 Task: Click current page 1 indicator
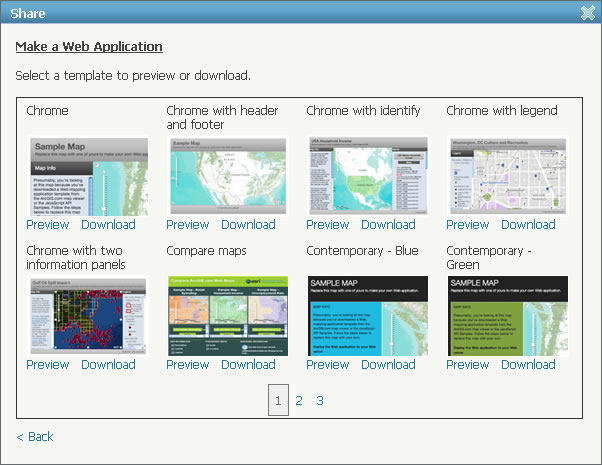[278, 400]
